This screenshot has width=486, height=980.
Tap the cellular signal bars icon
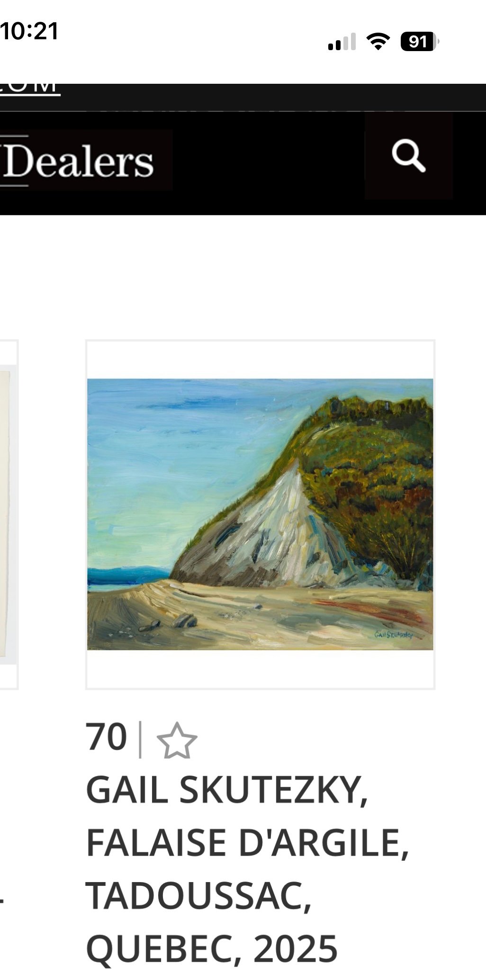coord(342,42)
